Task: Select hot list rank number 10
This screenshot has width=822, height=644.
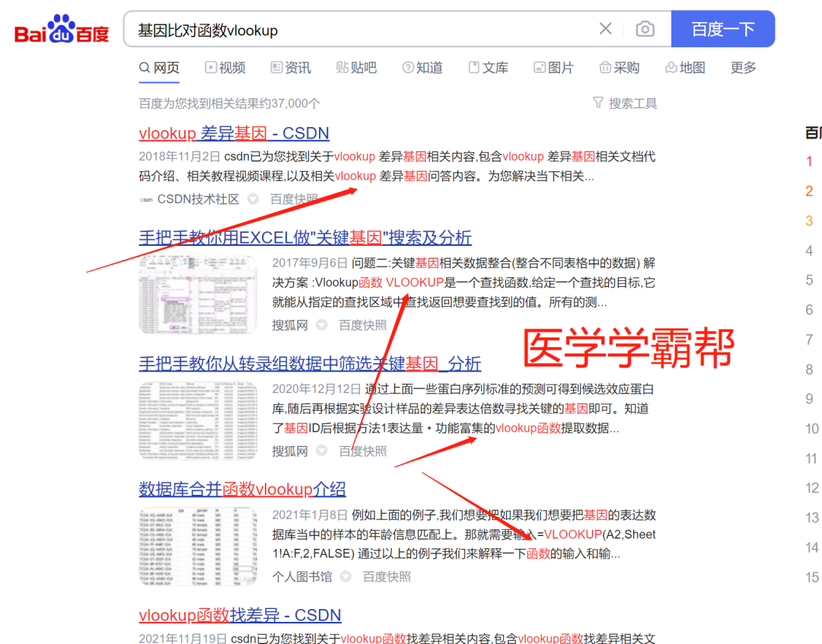Action: (811, 429)
